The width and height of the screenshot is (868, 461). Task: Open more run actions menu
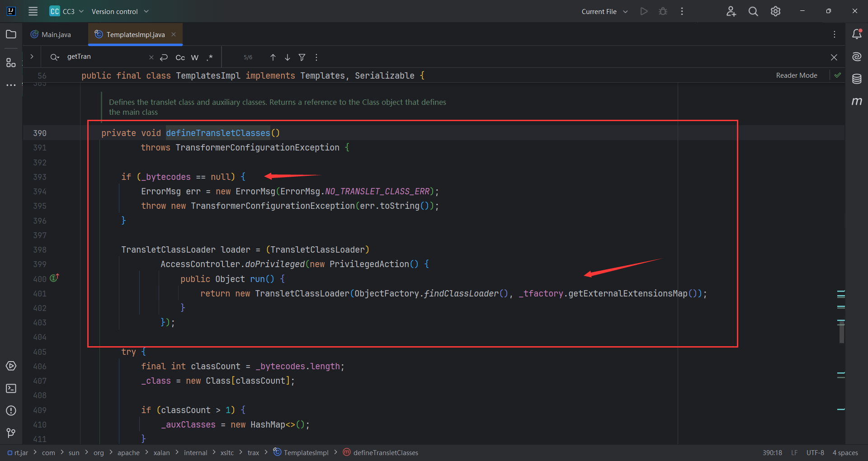pyautogui.click(x=682, y=11)
